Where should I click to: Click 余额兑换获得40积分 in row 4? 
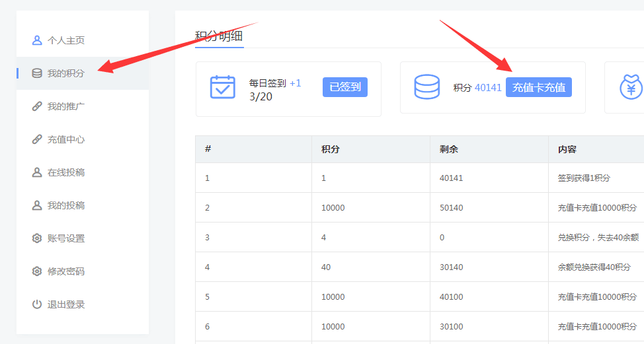(x=594, y=267)
